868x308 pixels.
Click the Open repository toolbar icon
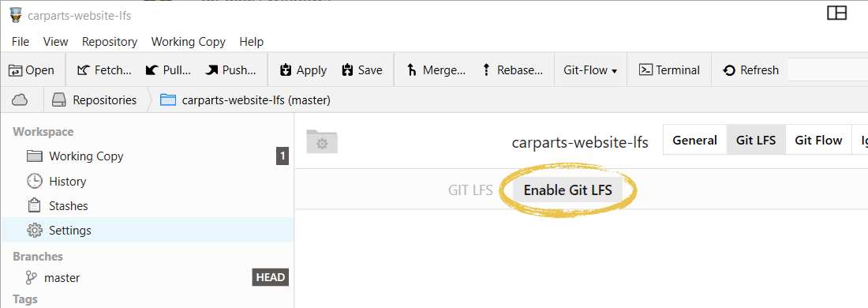tap(32, 70)
